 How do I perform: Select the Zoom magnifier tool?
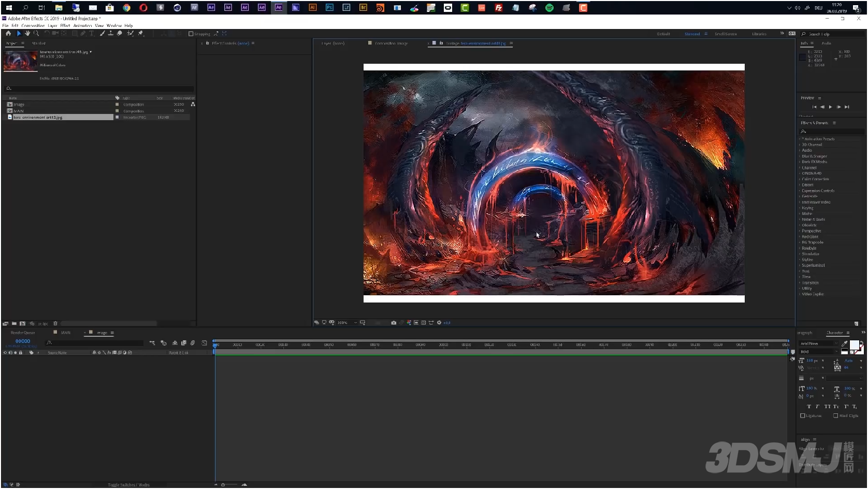coord(36,34)
